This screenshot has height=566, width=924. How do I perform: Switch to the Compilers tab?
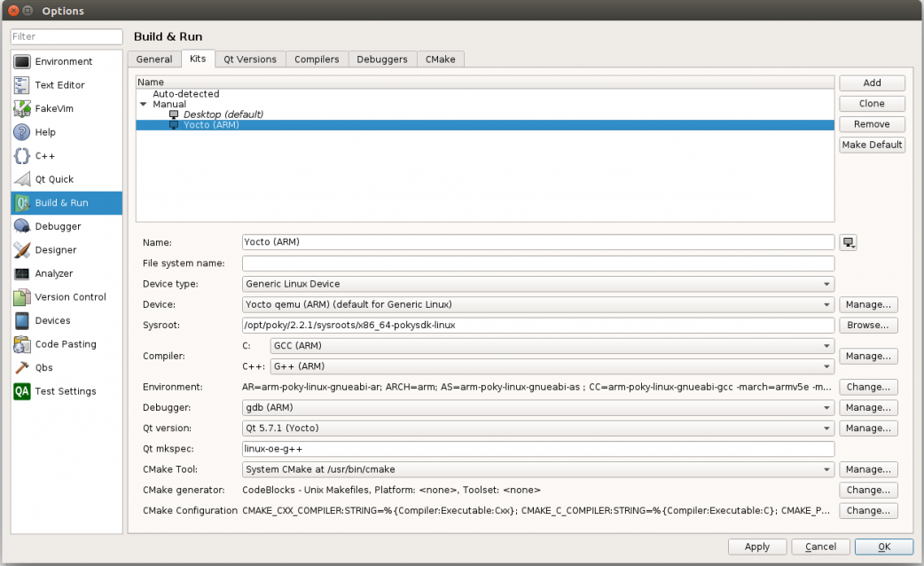pyautogui.click(x=317, y=59)
